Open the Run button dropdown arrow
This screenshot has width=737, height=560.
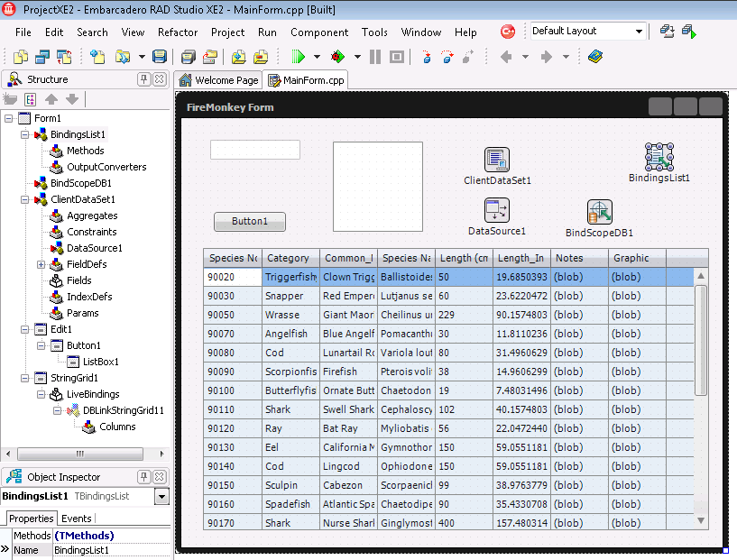[317, 57]
